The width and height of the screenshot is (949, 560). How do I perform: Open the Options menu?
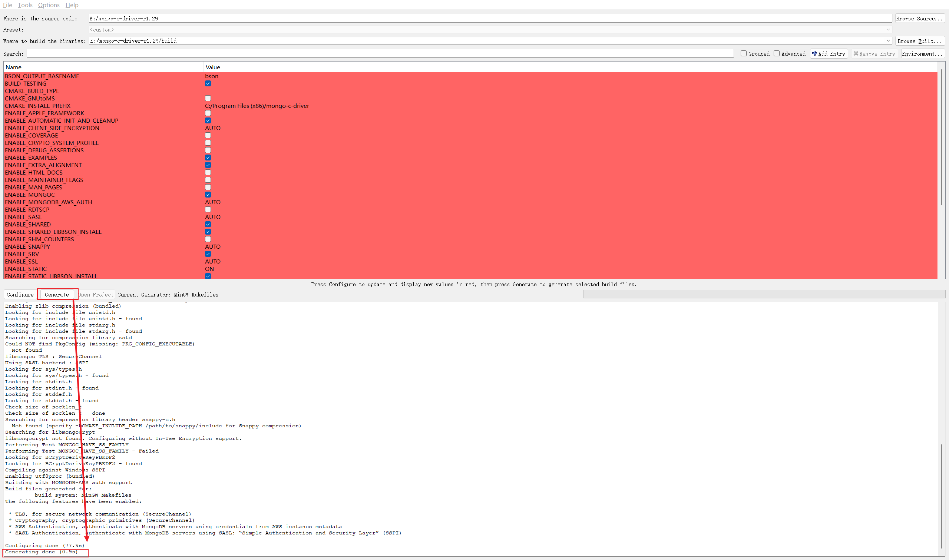tap(49, 5)
